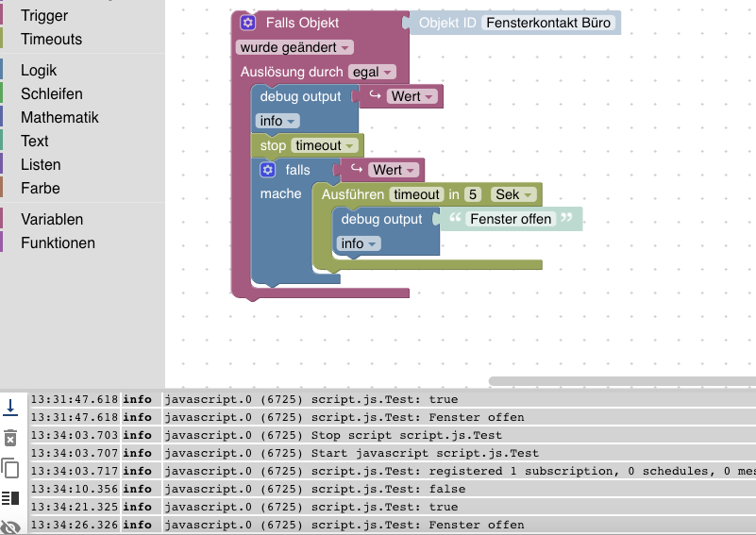Open the 'egal' trigger source dropdown
The width and height of the screenshot is (756, 535).
372,72
